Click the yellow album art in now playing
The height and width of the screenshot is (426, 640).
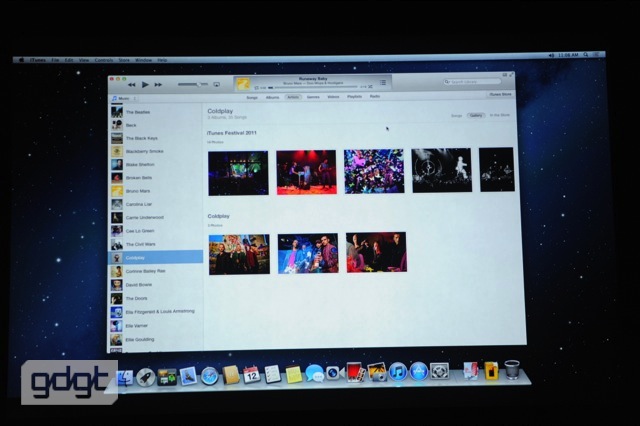click(x=243, y=84)
